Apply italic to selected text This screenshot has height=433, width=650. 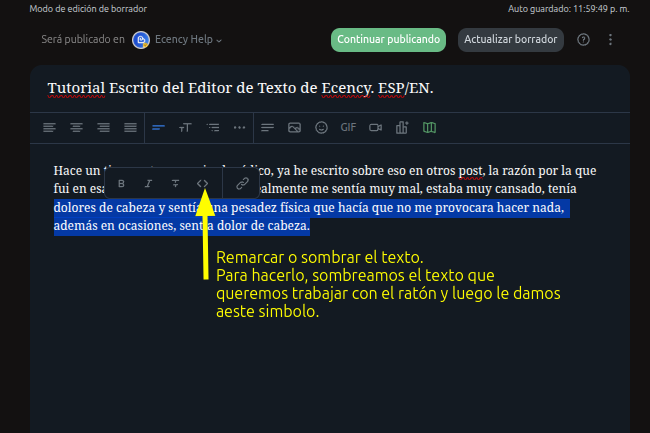(148, 184)
